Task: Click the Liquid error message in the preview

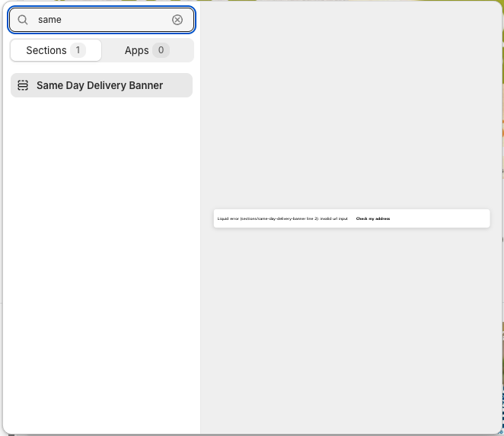Action: tap(282, 218)
